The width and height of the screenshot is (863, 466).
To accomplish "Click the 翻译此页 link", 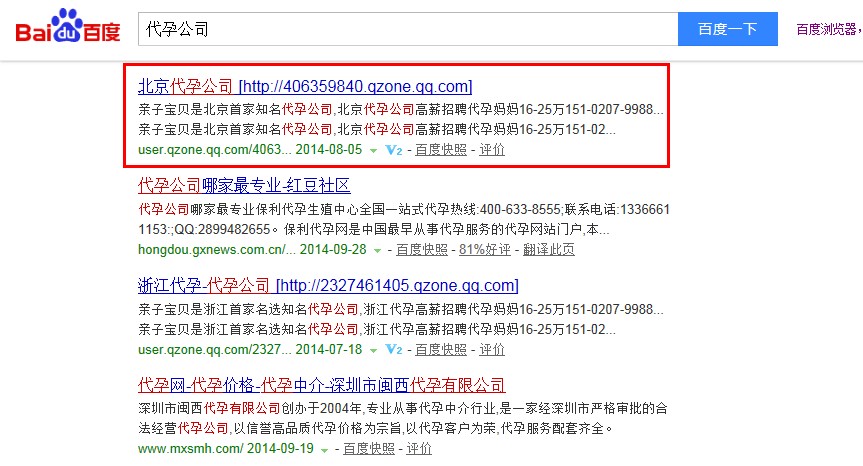I will coord(549,250).
